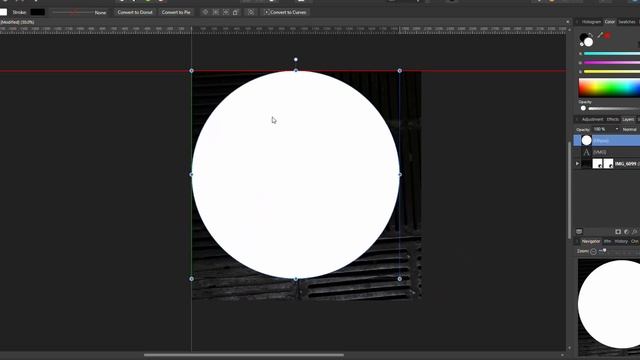Click the Mask Layer icon in Layers footer
This screenshot has height=360, width=640.
point(618,232)
